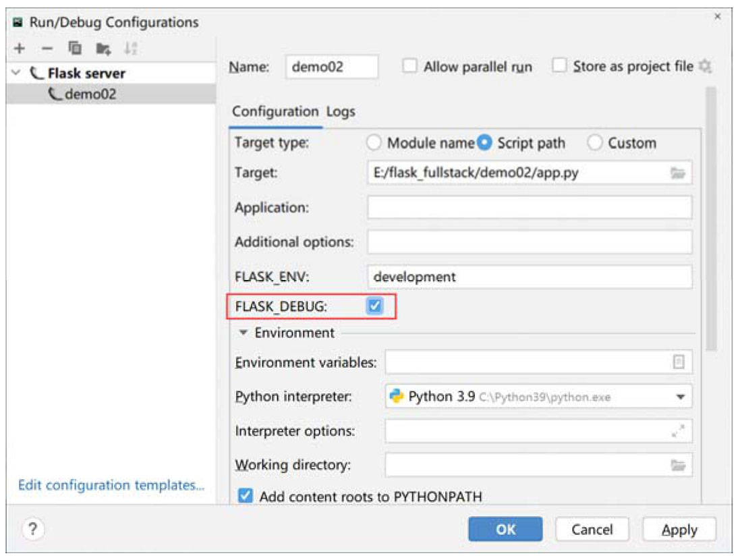The image size is (742, 560).
Task: Click the help question mark button
Action: 32,529
